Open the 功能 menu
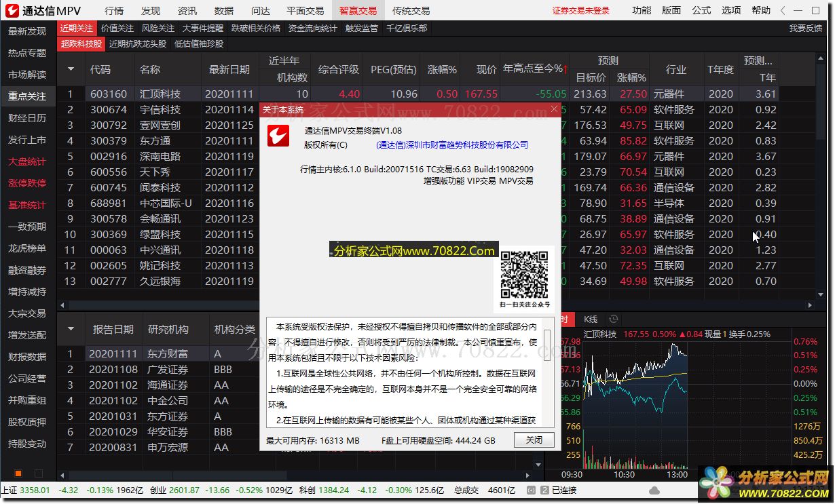This screenshot has width=835, height=504. click(642, 11)
